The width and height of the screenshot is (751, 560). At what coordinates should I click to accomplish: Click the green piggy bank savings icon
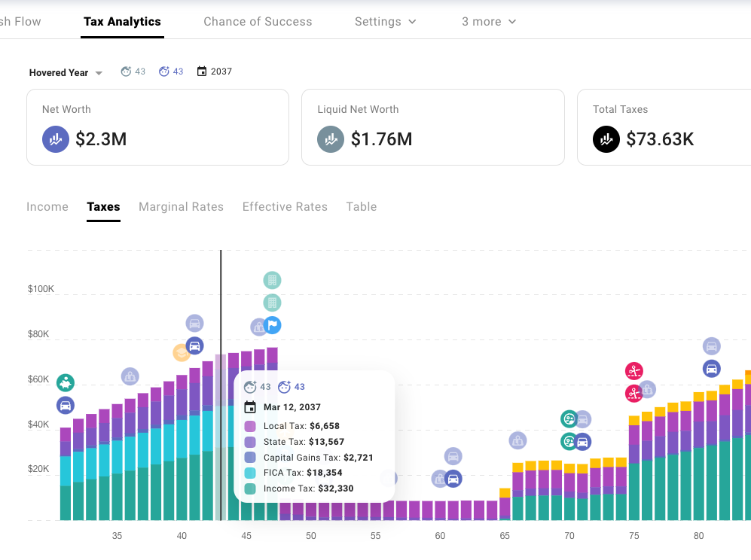(65, 382)
